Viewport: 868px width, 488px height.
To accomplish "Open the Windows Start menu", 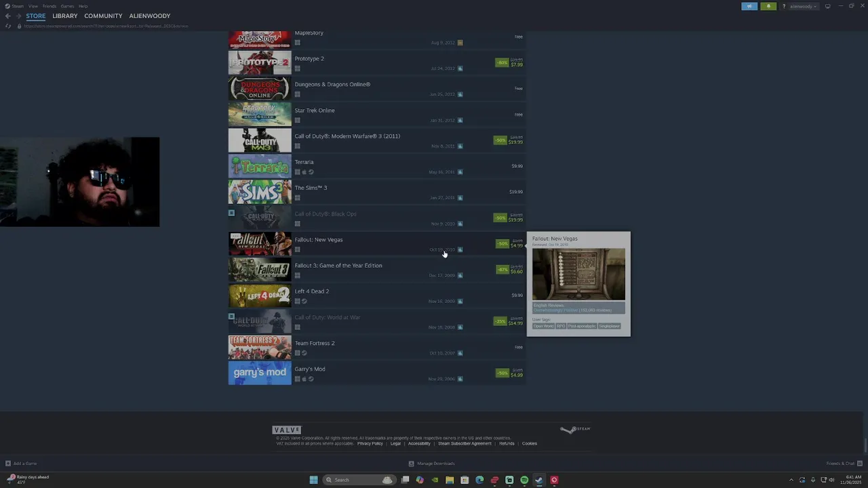I will 313,480.
